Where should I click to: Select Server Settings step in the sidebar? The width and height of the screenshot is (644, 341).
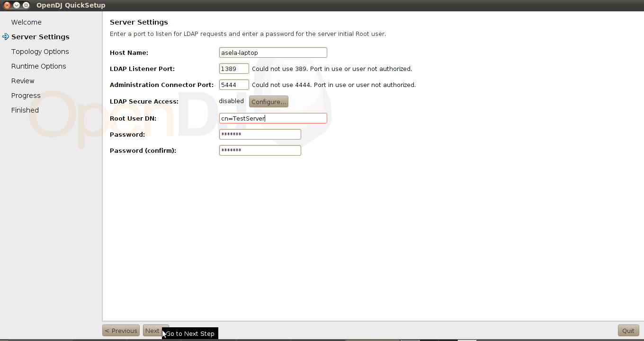(40, 37)
